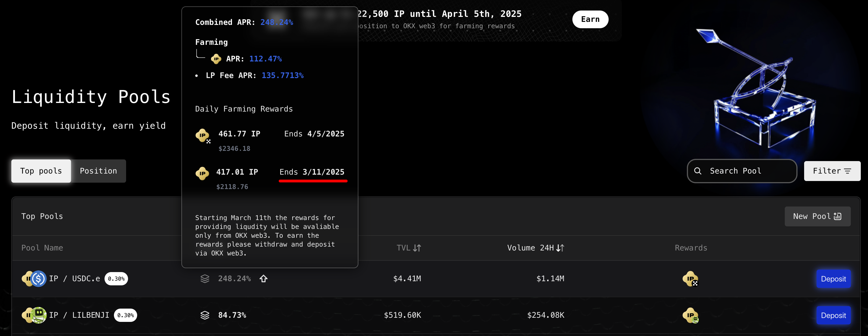Click the IP reward icon in USDC.e row
868x336 pixels.
(x=690, y=279)
